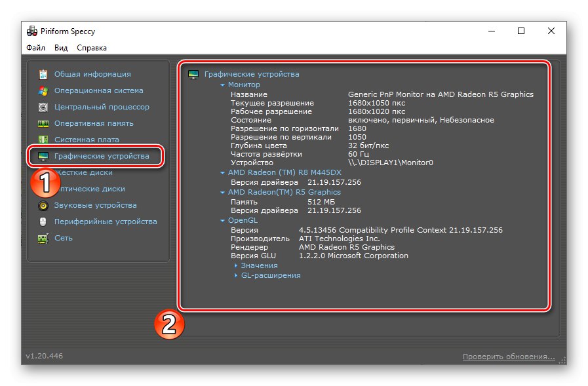
Task: Click the AMD Radeon(TM) R5 Graphics heading
Action: 284,192
